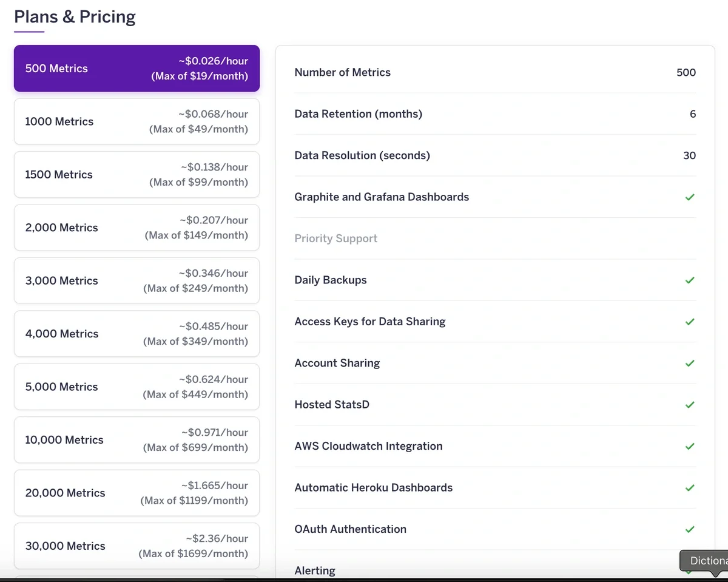728x582 pixels.
Task: Choose the 10,000 Metrics plan
Action: tap(136, 440)
